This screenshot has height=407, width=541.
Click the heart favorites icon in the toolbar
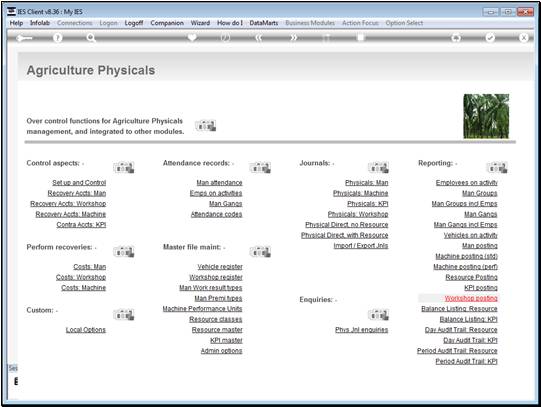tap(192, 38)
